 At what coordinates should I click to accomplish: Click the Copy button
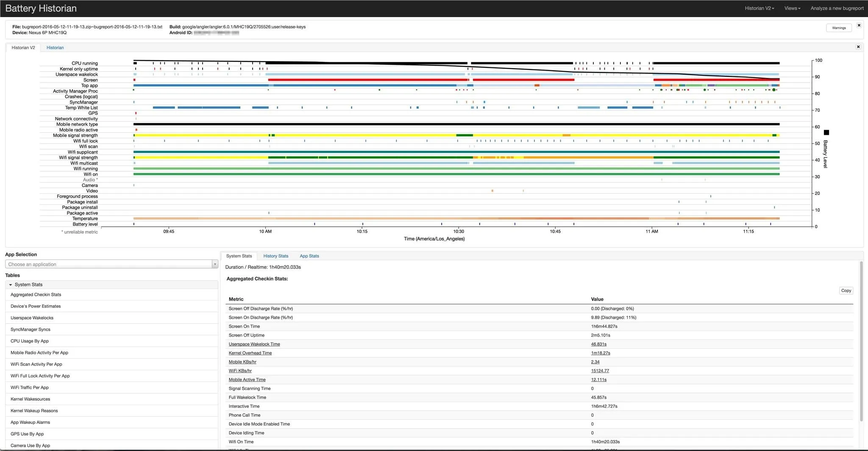846,291
